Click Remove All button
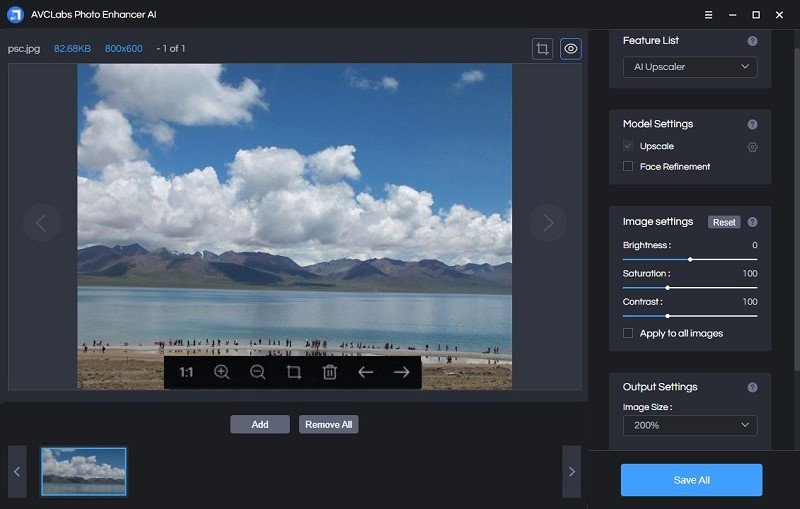The height and width of the screenshot is (509, 800). 329,424
